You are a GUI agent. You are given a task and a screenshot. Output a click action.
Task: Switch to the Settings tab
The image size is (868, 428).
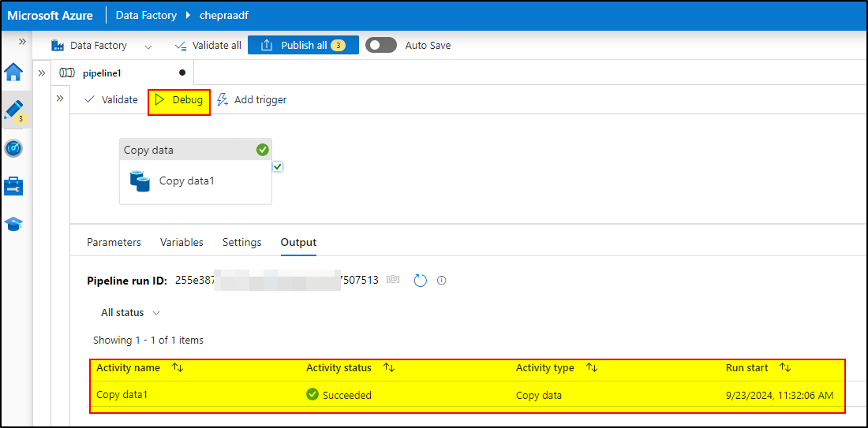(242, 242)
